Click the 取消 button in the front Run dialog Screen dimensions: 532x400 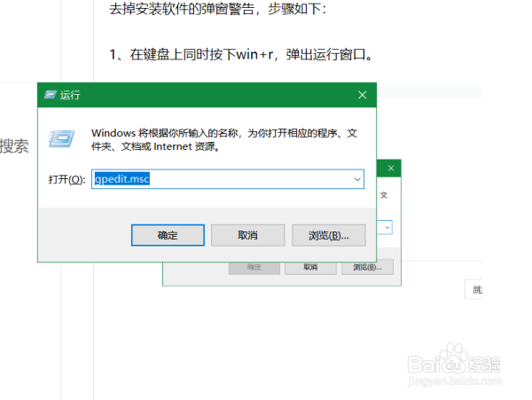tap(247, 235)
